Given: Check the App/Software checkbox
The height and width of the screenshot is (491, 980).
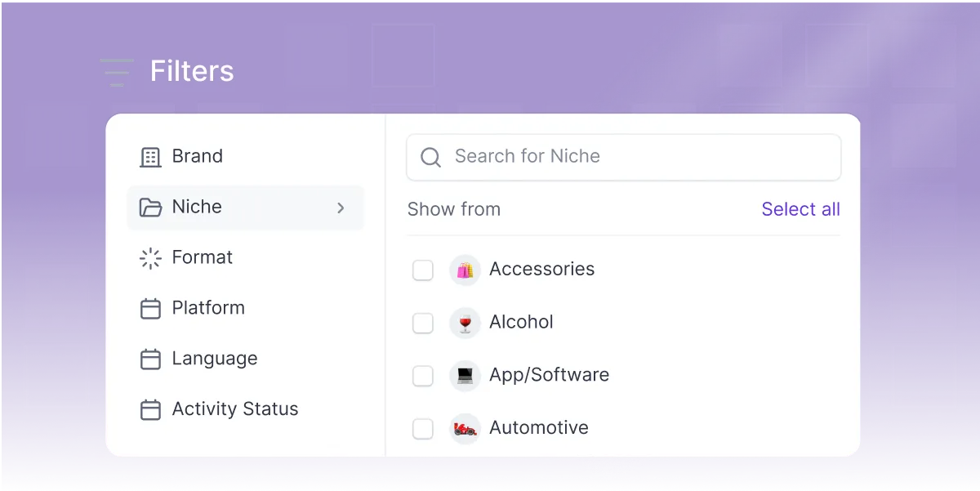Looking at the screenshot, I should pos(422,376).
